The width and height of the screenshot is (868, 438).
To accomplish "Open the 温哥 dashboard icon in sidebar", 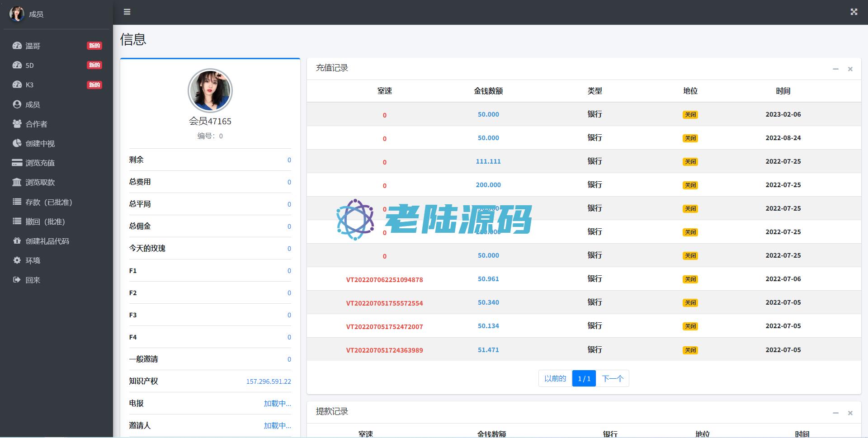I will [x=17, y=46].
